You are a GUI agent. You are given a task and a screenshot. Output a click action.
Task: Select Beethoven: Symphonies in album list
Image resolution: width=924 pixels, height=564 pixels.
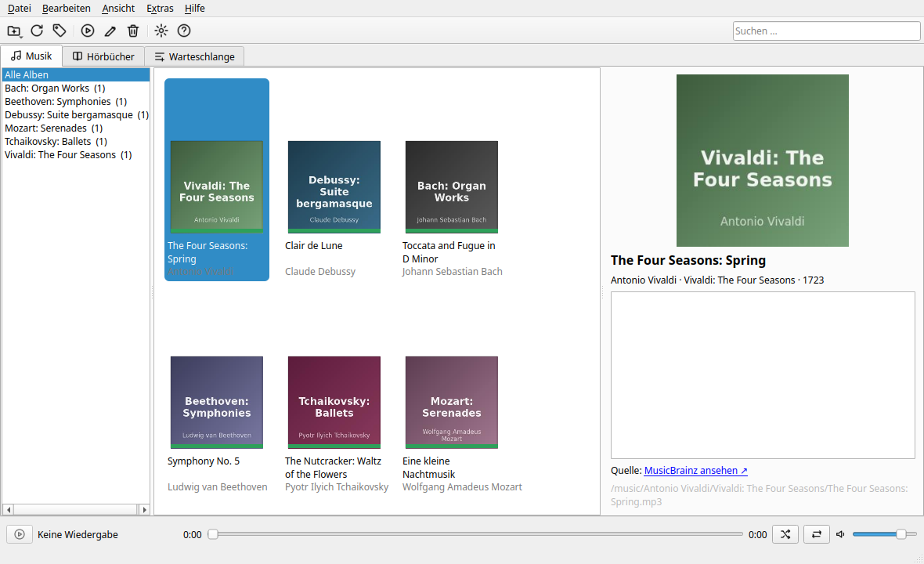(76, 101)
